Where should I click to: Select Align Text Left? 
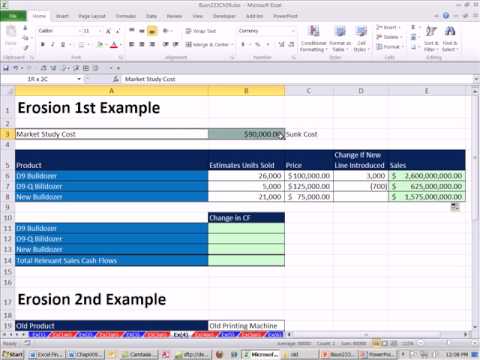132,44
